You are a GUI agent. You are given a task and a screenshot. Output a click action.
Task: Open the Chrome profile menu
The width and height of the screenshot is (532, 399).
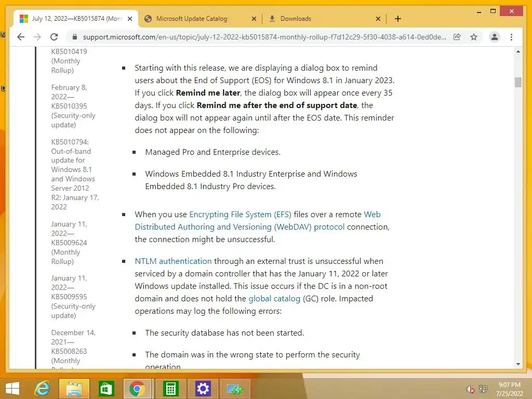click(x=495, y=37)
